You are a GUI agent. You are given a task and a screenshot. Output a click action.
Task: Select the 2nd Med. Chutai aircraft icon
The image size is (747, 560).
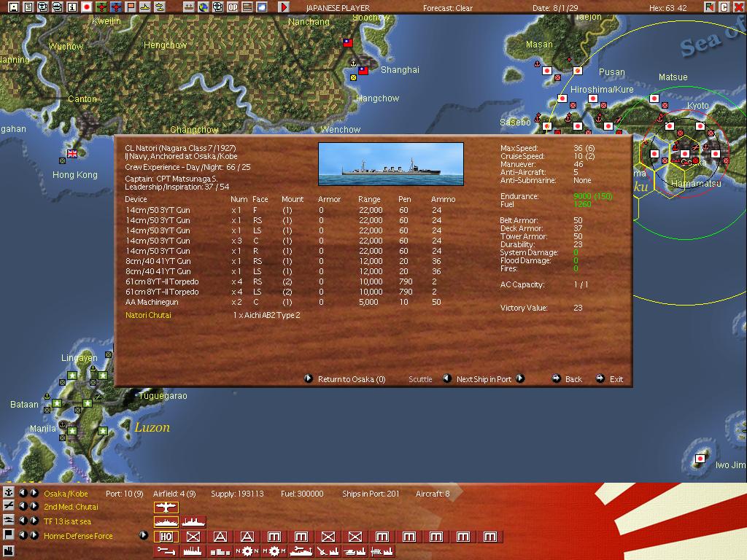tap(166, 507)
